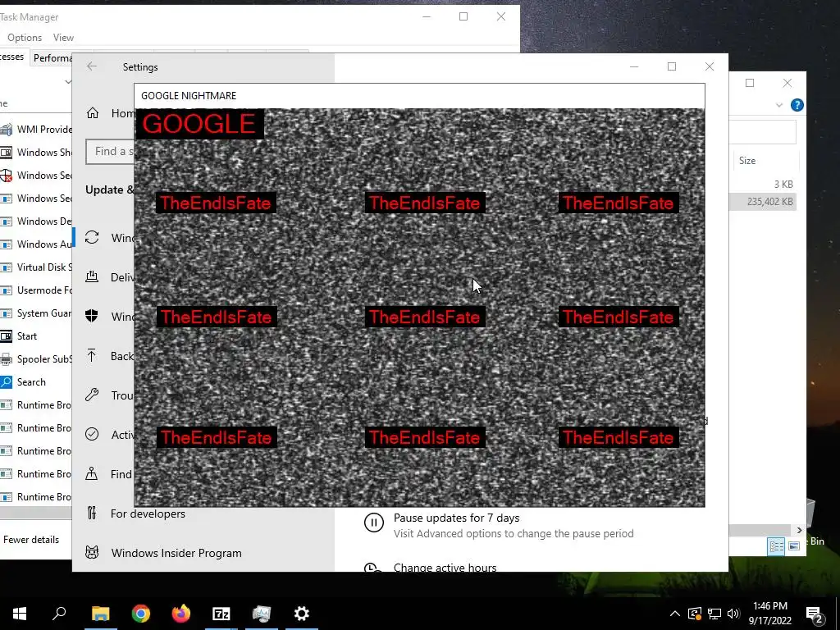
Task: Select Usermode process row in Task Manager
Action: [35, 290]
